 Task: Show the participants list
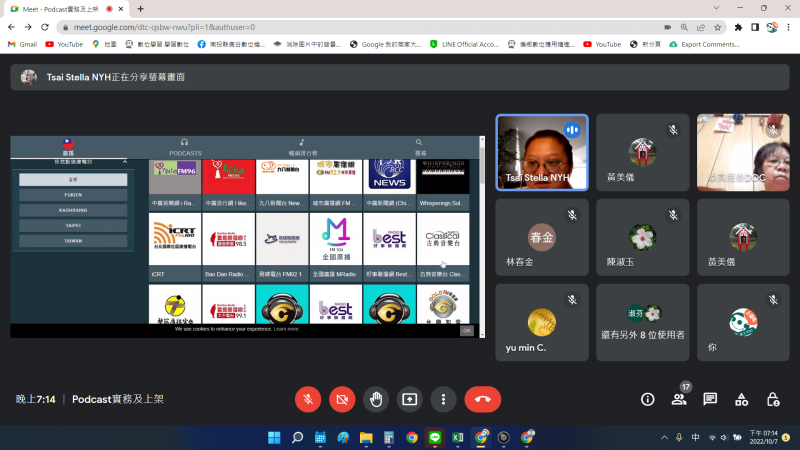click(x=679, y=399)
